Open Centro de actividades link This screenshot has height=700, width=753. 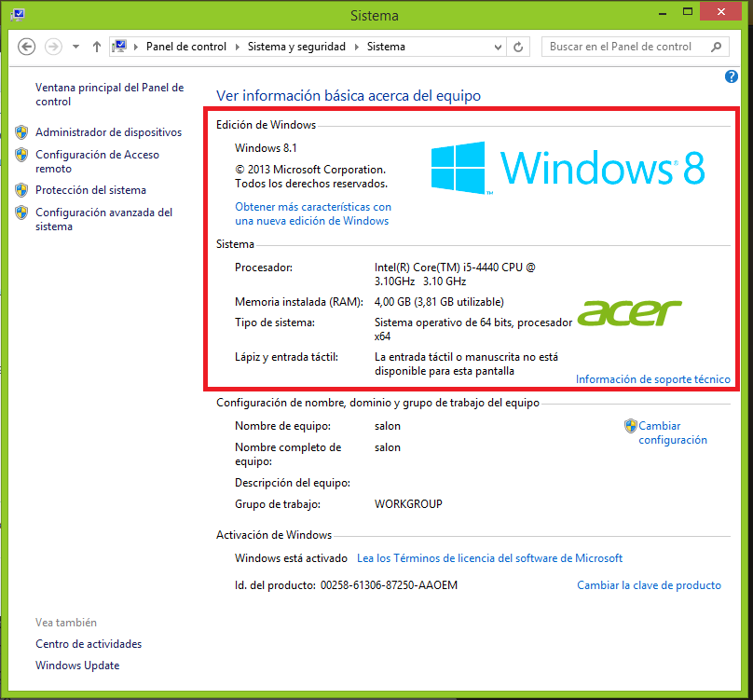tap(89, 644)
